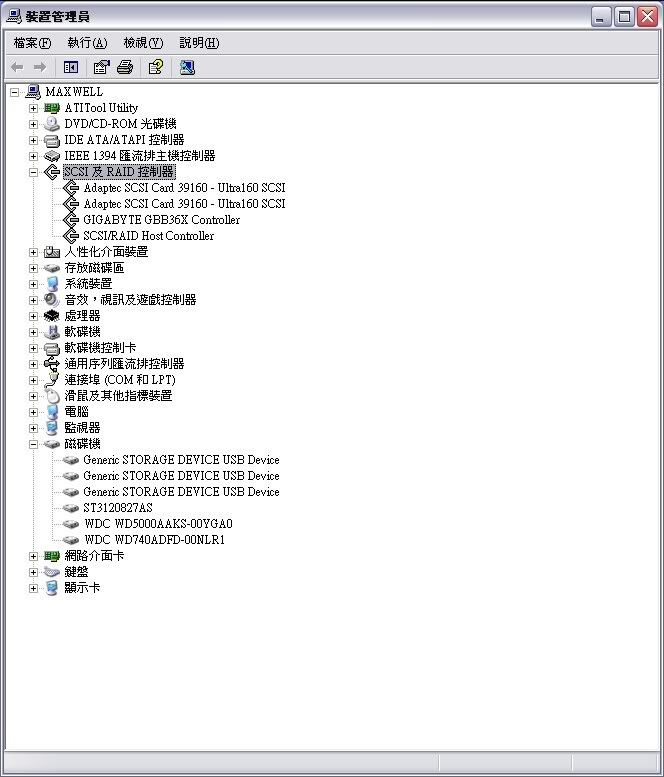664x777 pixels.
Task: Click the Show/Hide Console Tree toolbar icon
Action: tap(71, 67)
